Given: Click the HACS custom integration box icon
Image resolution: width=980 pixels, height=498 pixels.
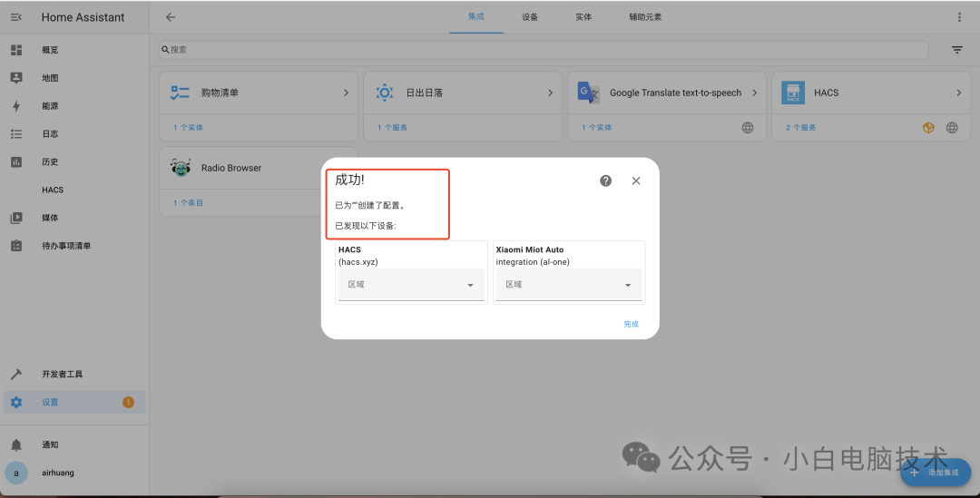Looking at the screenshot, I should (929, 128).
